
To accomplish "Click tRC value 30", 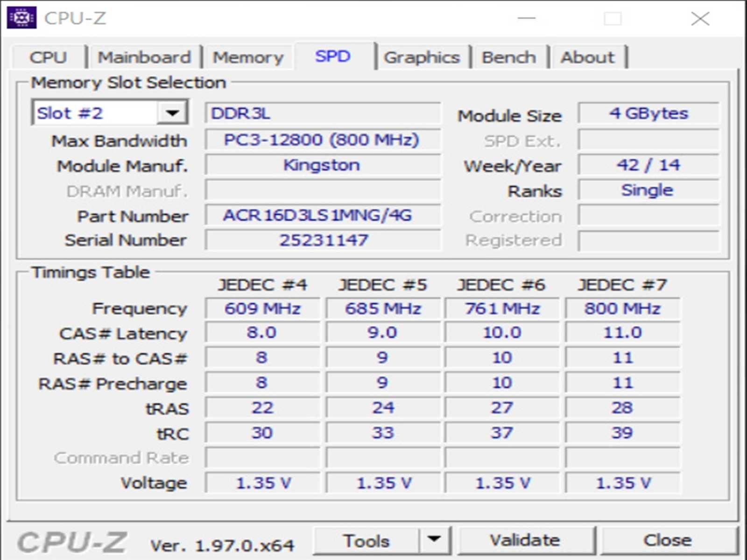I will pos(262,433).
